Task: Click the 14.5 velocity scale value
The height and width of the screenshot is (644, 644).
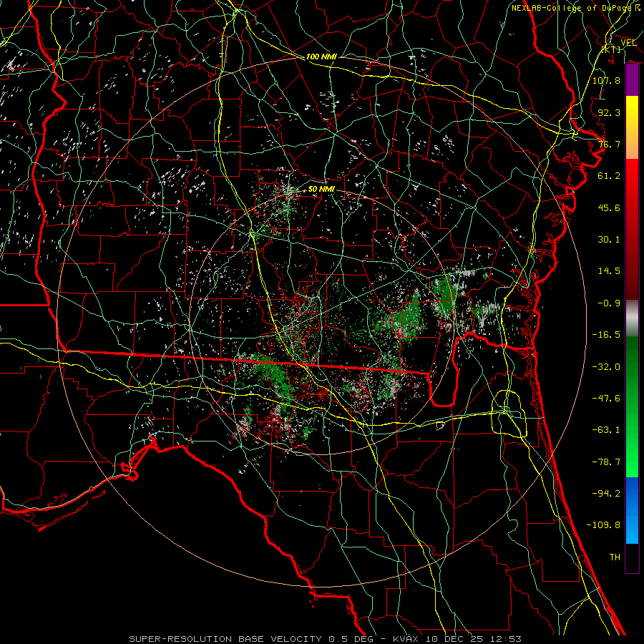Action: click(609, 271)
